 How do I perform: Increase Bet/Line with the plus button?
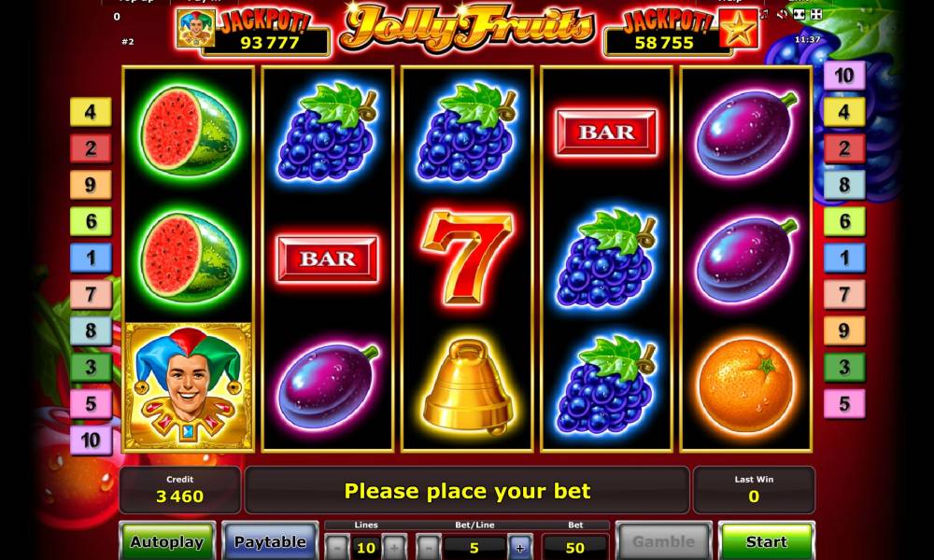519,548
